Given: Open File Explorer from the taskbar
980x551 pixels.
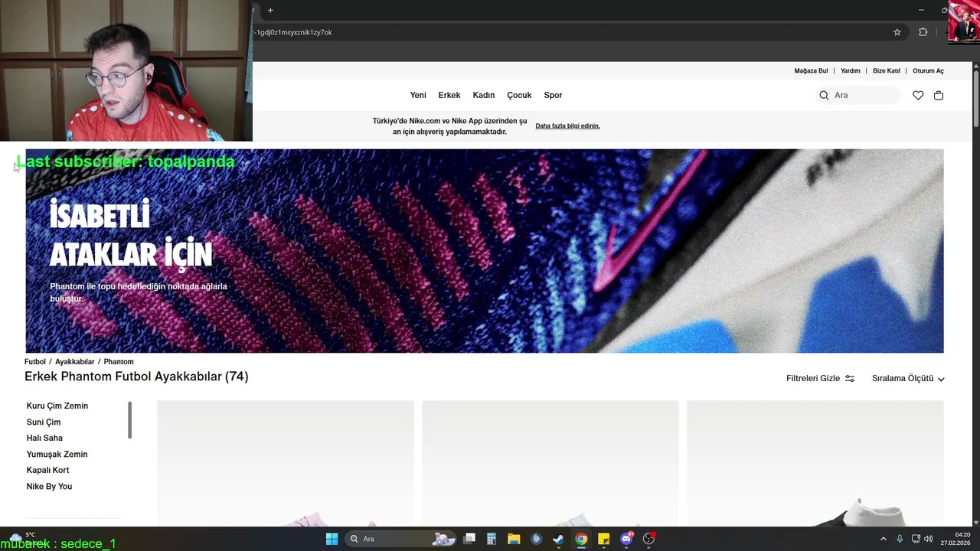Looking at the screenshot, I should 514,539.
